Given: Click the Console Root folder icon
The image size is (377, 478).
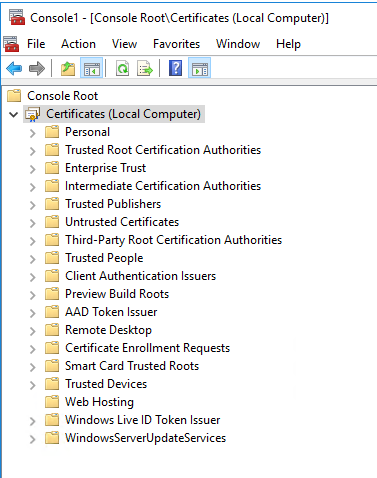Looking at the screenshot, I should coord(14,96).
